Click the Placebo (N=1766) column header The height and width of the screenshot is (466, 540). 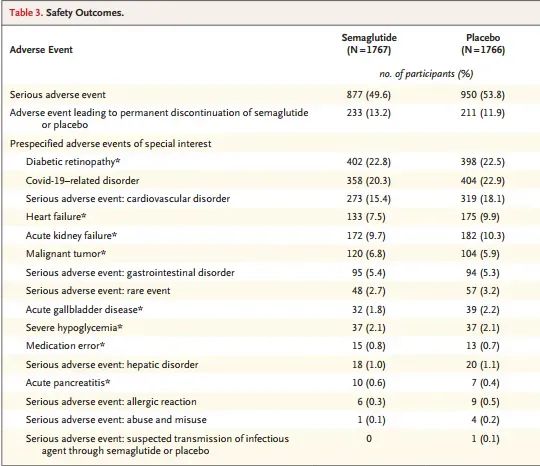(x=483, y=44)
